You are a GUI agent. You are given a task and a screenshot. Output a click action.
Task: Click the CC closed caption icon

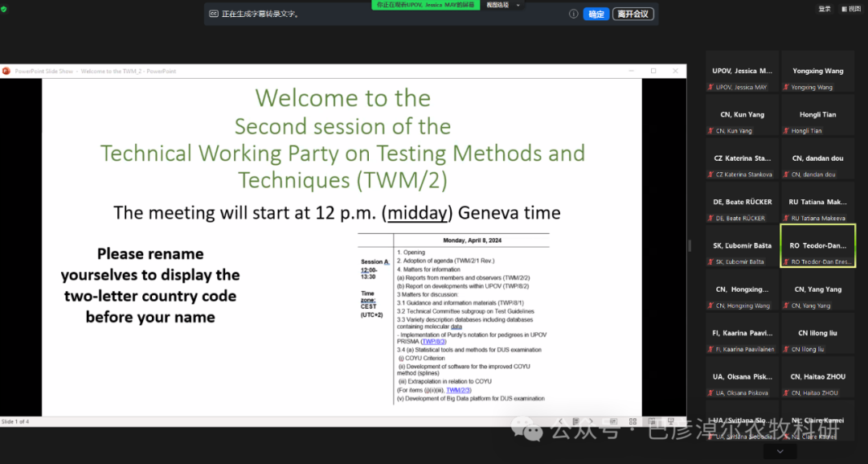(213, 14)
